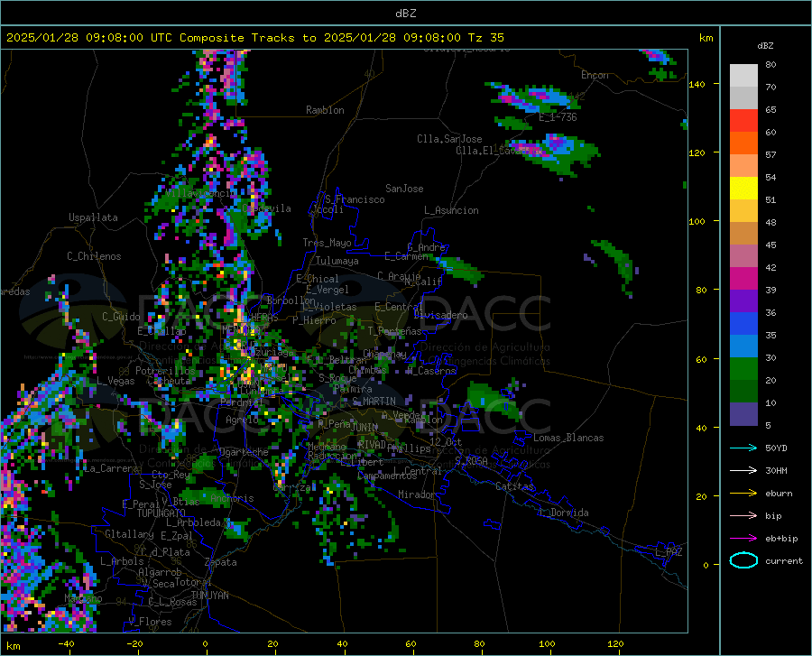Click the 'L_PAZ' map label
Image resolution: width=812 pixels, height=656 pixels.
[x=669, y=552]
